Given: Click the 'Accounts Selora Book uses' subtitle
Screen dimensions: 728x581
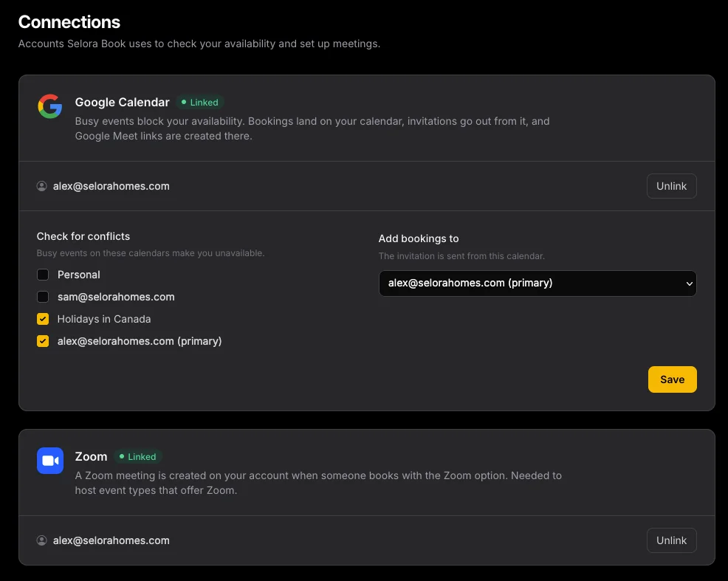Looking at the screenshot, I should (199, 44).
